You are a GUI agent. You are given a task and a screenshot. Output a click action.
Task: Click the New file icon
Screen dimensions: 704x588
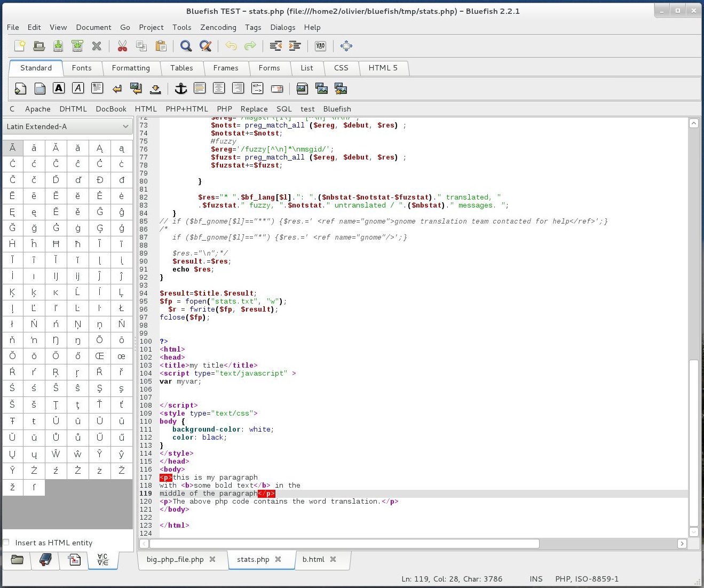click(x=20, y=46)
